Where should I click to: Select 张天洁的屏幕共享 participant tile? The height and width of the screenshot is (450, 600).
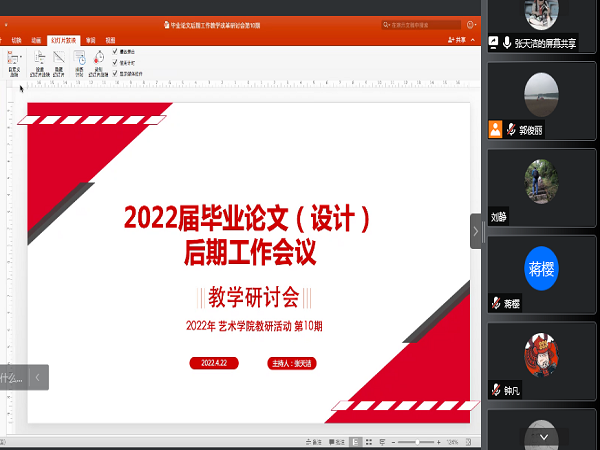click(541, 26)
